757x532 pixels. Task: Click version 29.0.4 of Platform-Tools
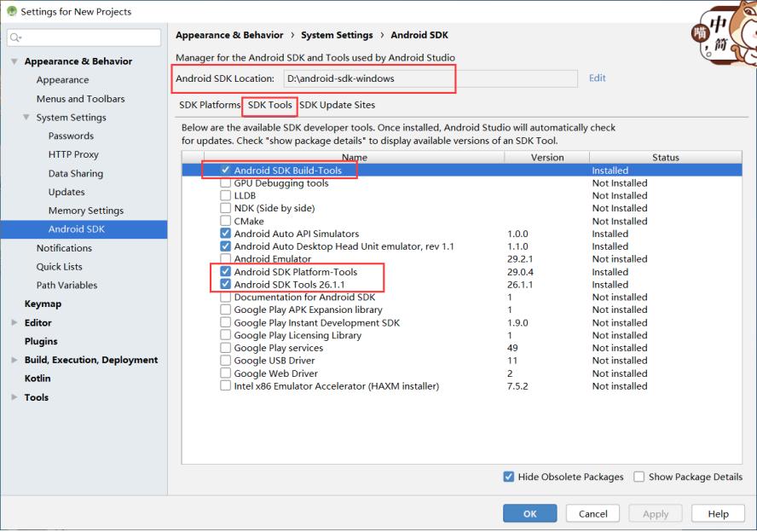click(520, 272)
